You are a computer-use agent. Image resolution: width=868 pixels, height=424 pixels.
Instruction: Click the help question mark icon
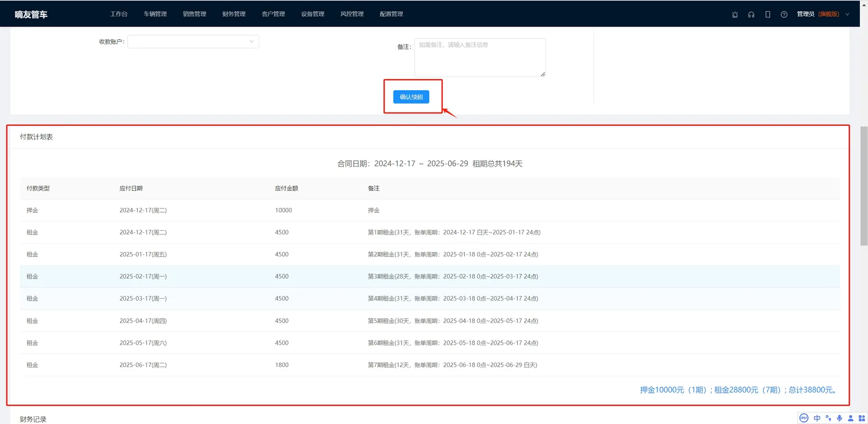784,15
